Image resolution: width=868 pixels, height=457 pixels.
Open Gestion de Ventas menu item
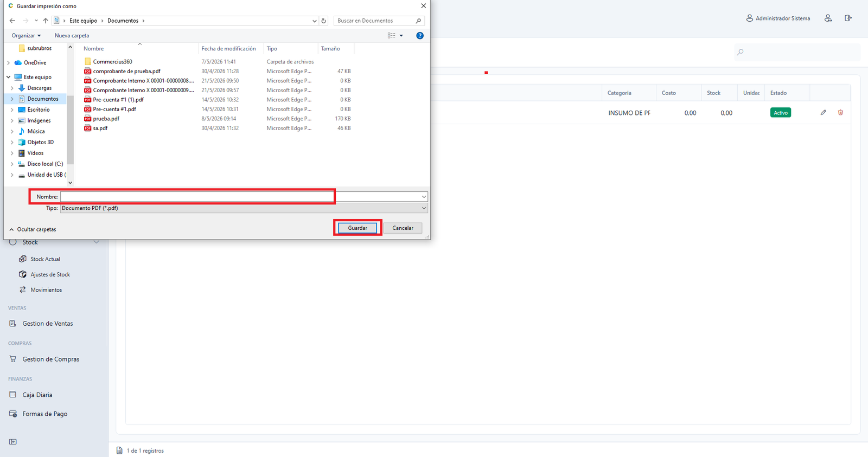pyautogui.click(x=48, y=324)
